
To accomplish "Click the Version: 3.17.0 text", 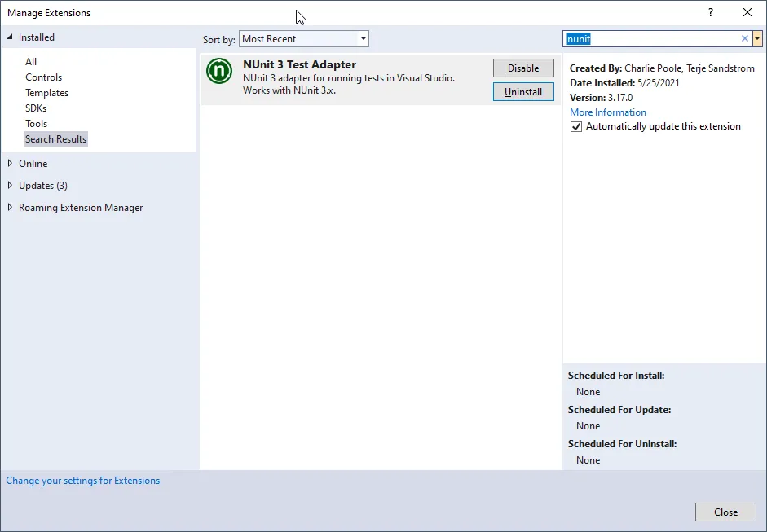I will (602, 97).
